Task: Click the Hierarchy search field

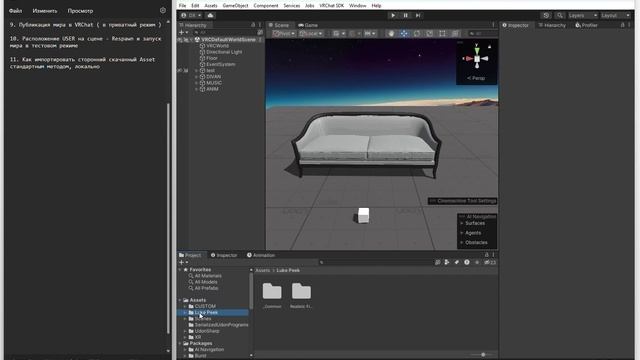Action: (x=224, y=32)
